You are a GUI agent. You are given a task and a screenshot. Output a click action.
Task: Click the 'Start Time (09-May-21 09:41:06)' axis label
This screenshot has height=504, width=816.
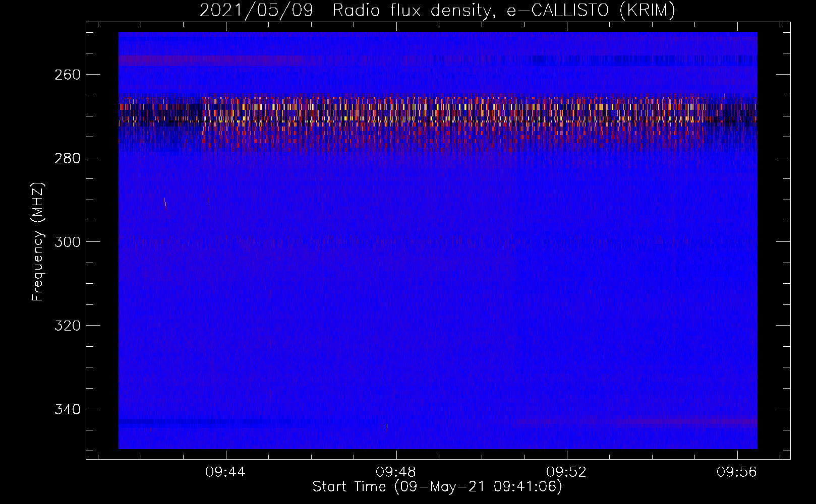click(437, 487)
